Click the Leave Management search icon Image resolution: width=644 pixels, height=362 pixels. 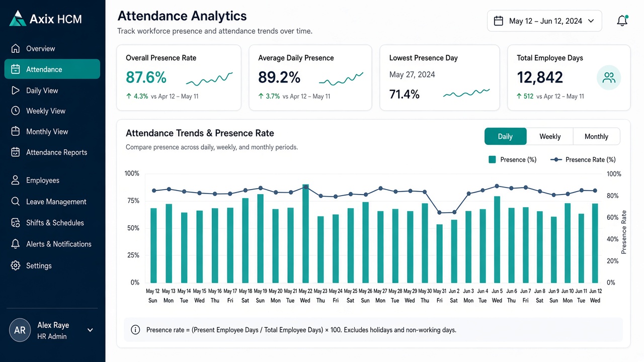(x=16, y=201)
